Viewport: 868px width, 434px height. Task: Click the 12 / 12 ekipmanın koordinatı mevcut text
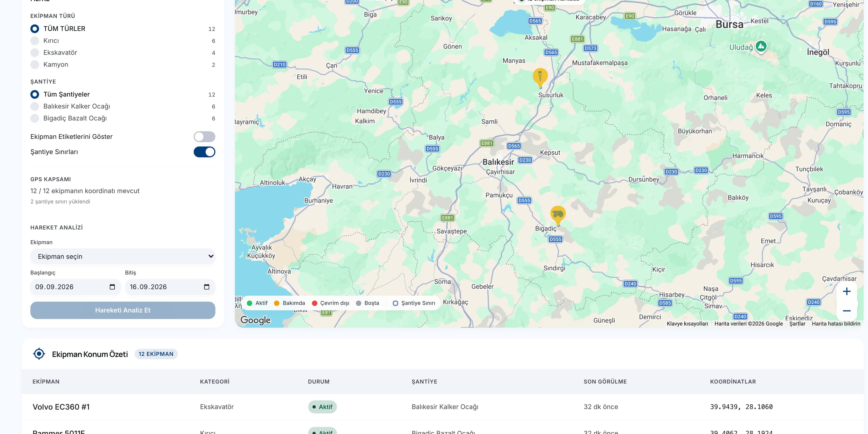pyautogui.click(x=85, y=191)
